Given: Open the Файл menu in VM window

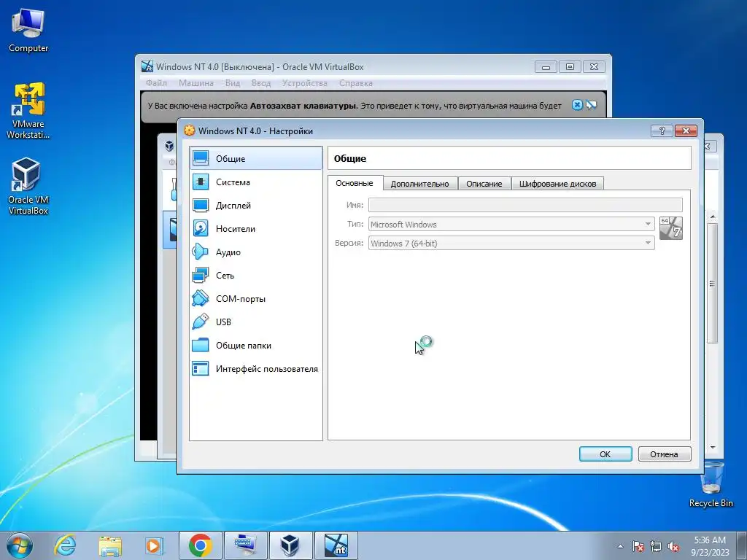Looking at the screenshot, I should tap(156, 83).
